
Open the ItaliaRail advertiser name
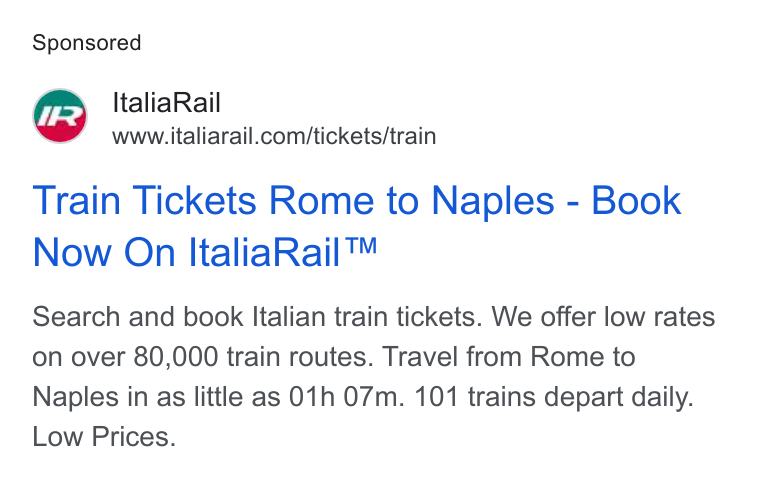[166, 103]
